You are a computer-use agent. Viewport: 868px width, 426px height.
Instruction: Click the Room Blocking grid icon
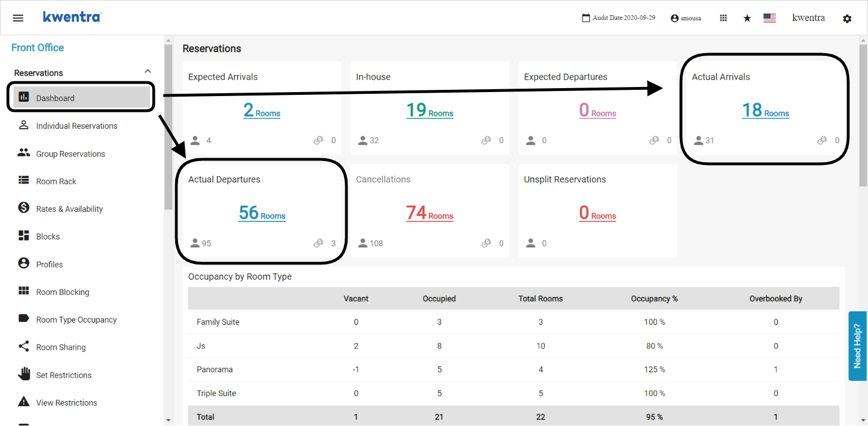[24, 291]
